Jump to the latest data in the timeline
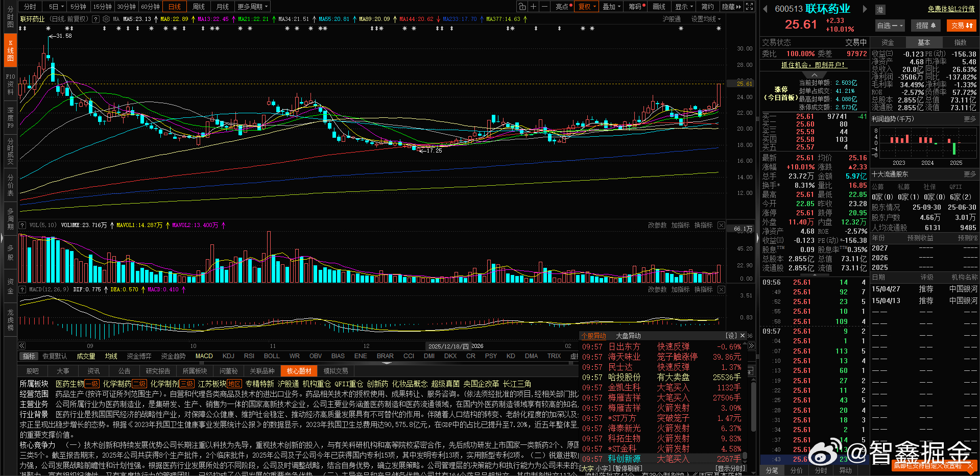Image resolution: width=980 pixels, height=476 pixels. [751, 346]
